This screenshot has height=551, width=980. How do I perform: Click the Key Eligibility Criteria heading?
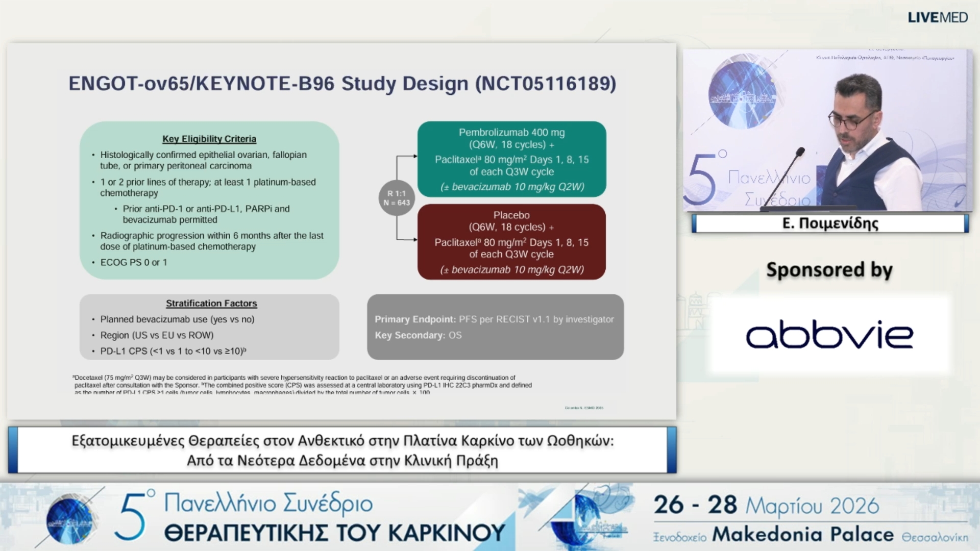[209, 139]
